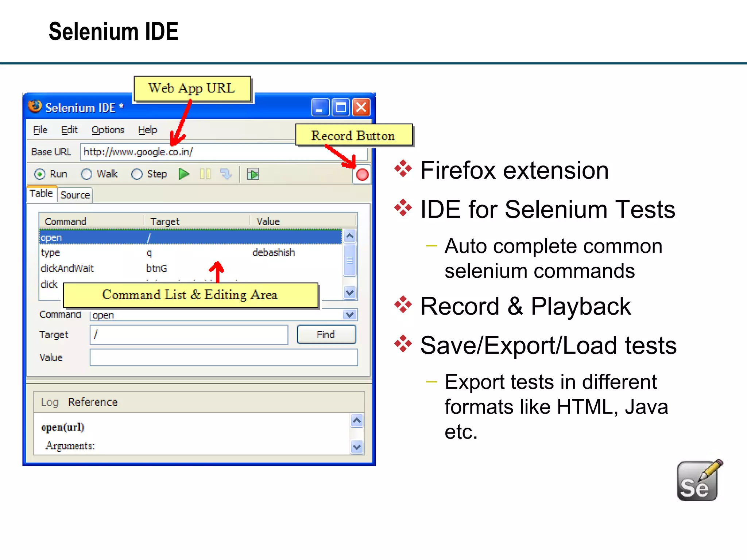
Task: Click the blue Step-over arrow icon
Action: (x=226, y=174)
